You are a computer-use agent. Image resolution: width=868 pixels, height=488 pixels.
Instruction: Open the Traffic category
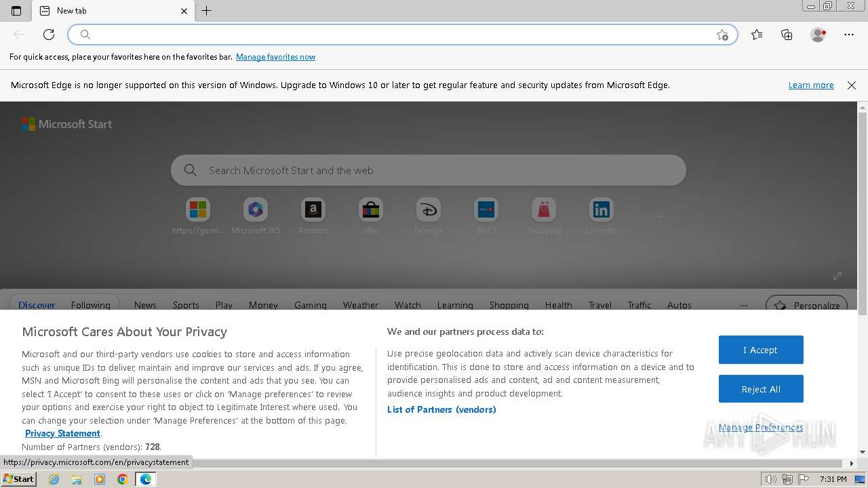point(639,305)
